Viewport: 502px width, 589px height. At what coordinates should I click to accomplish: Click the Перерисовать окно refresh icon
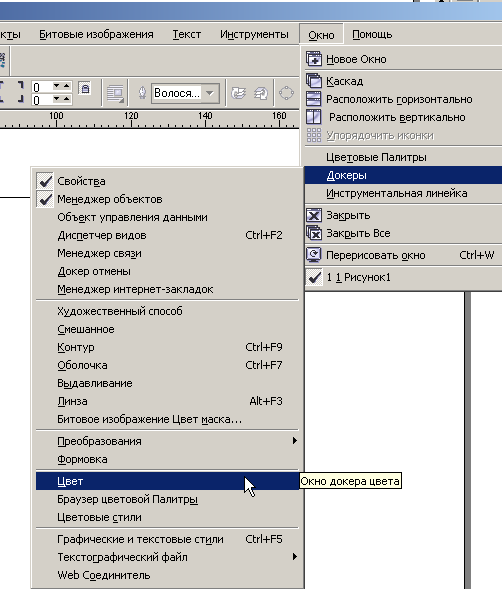pos(314,255)
